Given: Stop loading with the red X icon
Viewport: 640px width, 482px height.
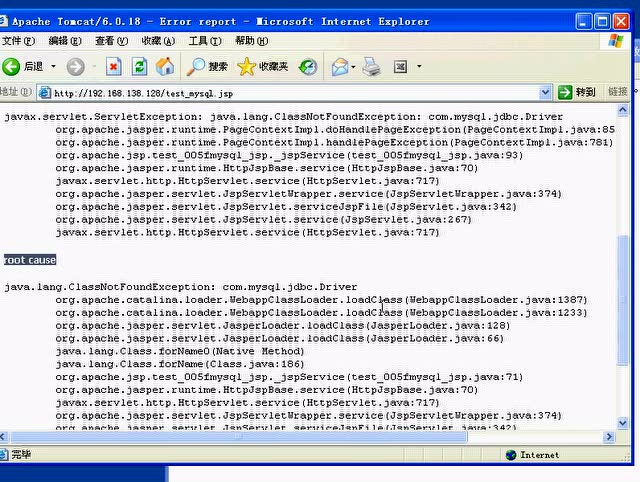Looking at the screenshot, I should pos(113,67).
